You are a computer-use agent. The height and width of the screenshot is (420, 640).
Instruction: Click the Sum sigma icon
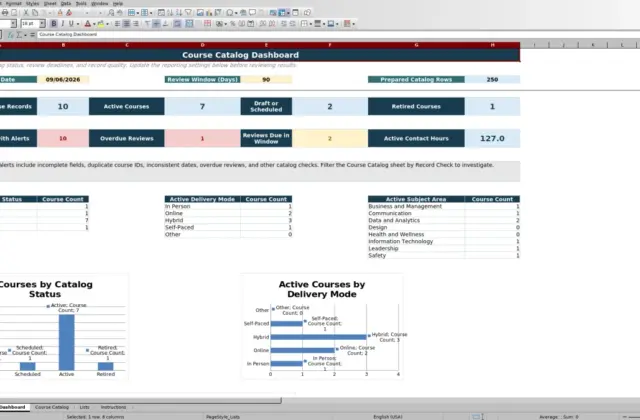point(19,35)
